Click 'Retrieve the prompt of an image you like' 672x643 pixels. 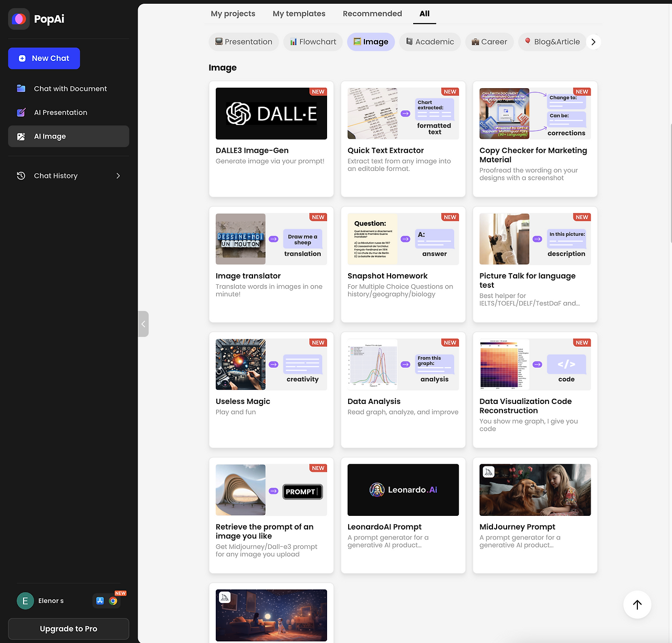[x=265, y=532]
